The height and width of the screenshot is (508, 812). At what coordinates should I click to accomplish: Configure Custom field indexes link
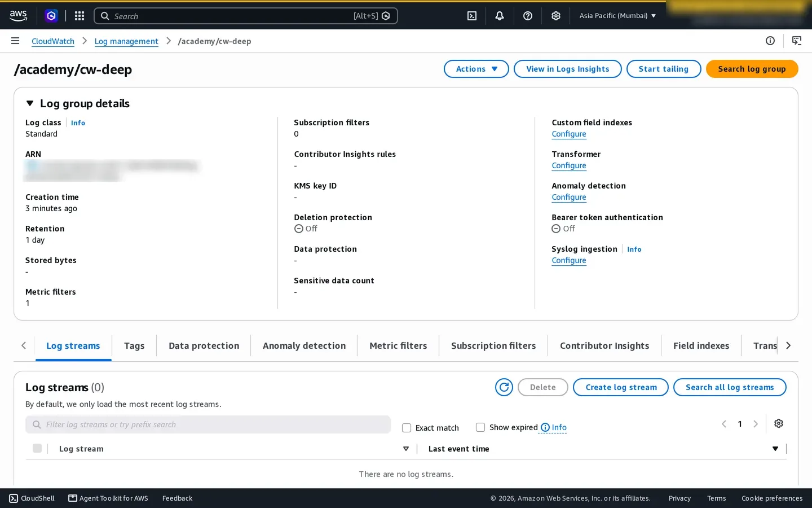(569, 134)
